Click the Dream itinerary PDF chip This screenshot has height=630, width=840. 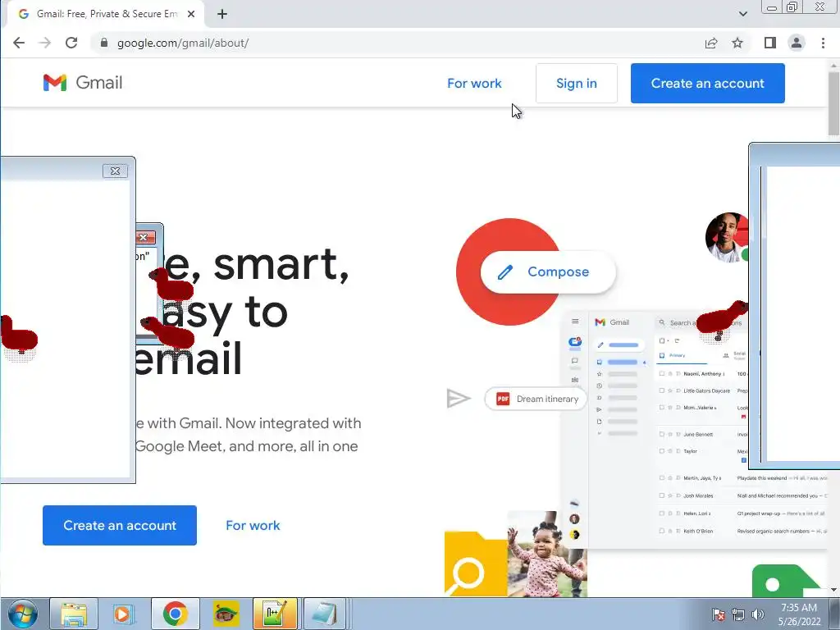click(536, 399)
